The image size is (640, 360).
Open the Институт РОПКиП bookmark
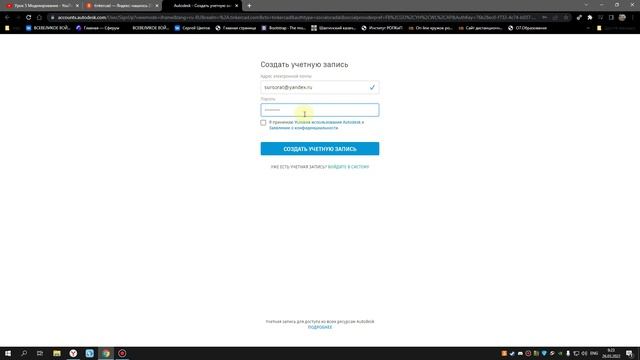coord(382,28)
